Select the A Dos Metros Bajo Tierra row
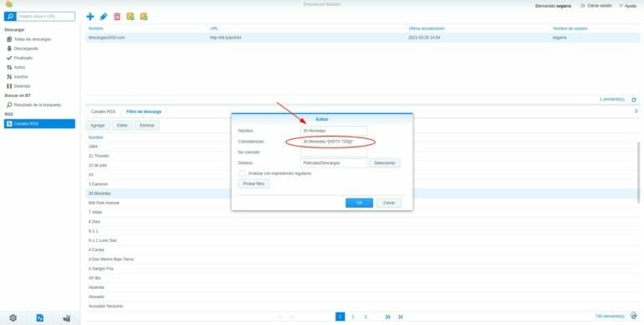The image size is (644, 325). (x=361, y=260)
